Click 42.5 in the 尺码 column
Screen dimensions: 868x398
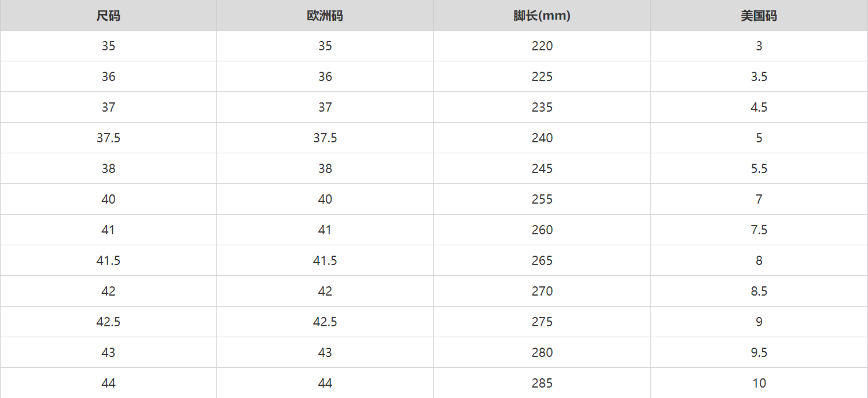click(x=108, y=322)
